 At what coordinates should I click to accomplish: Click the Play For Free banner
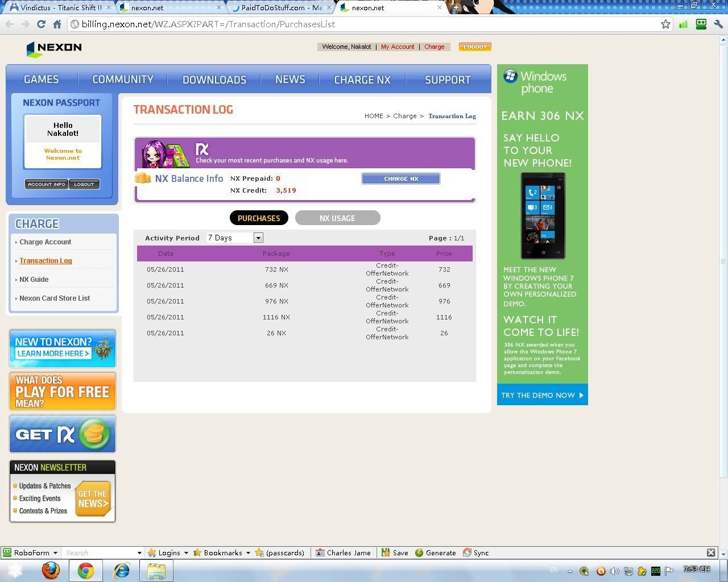pos(63,391)
